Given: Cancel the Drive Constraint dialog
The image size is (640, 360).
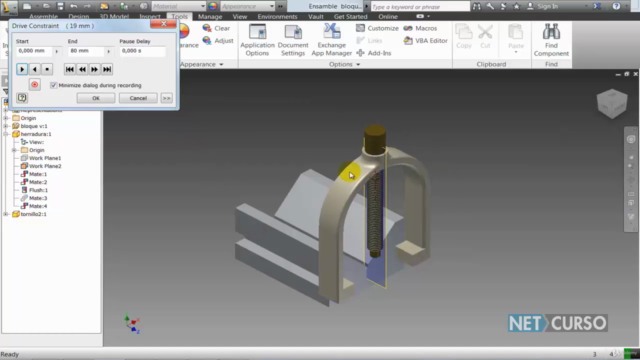Looking at the screenshot, I should tap(138, 98).
